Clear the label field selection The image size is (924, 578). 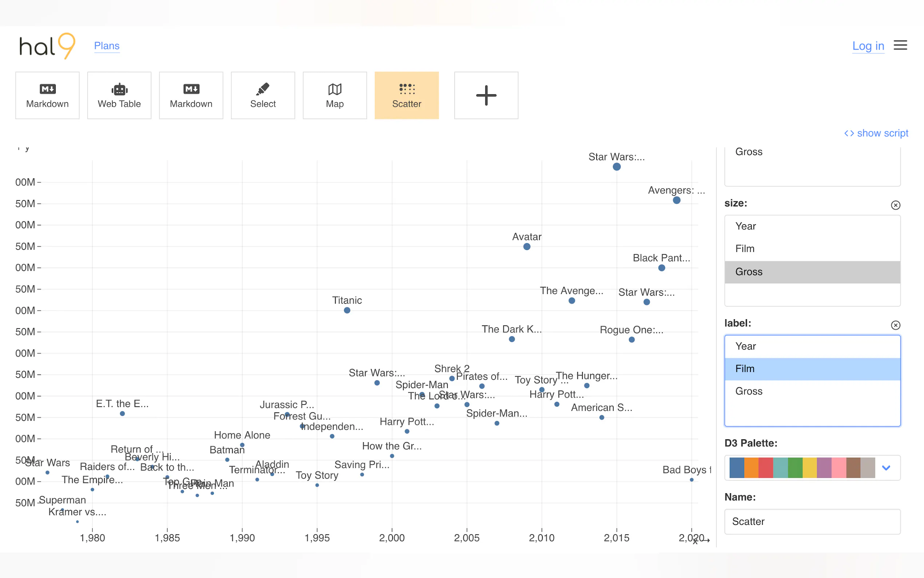895,325
